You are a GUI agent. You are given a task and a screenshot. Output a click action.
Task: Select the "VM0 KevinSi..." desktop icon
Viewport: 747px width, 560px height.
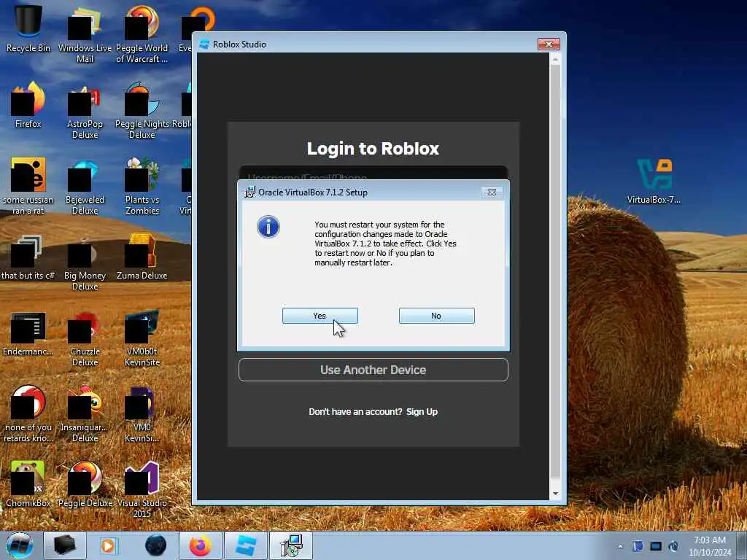coord(142,413)
